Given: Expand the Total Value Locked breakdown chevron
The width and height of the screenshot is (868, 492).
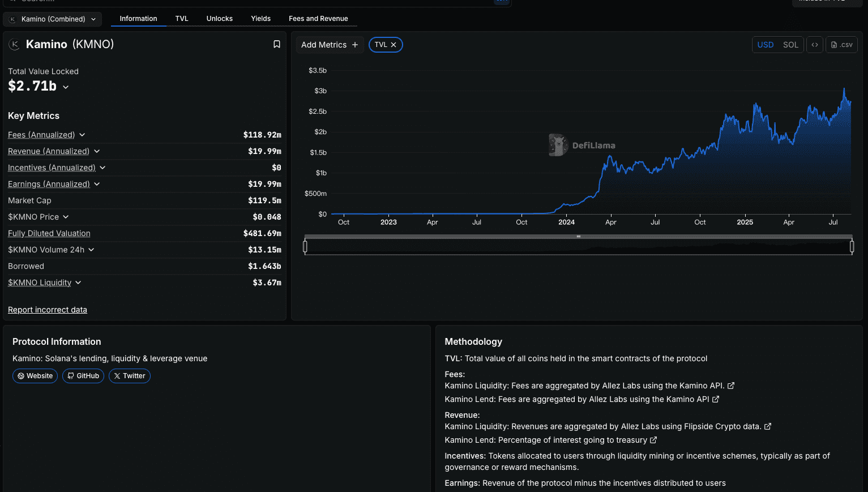Looking at the screenshot, I should coord(66,87).
